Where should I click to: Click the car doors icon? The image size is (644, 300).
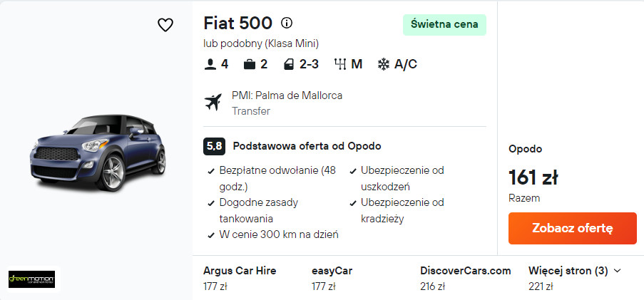pyautogui.click(x=288, y=64)
